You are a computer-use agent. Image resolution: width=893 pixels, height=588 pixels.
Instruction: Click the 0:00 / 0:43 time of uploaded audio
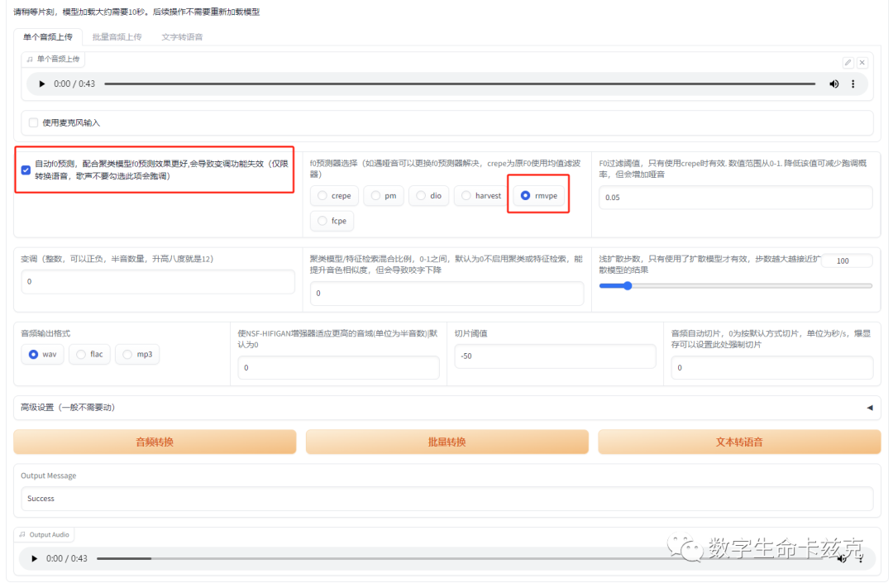click(x=74, y=84)
